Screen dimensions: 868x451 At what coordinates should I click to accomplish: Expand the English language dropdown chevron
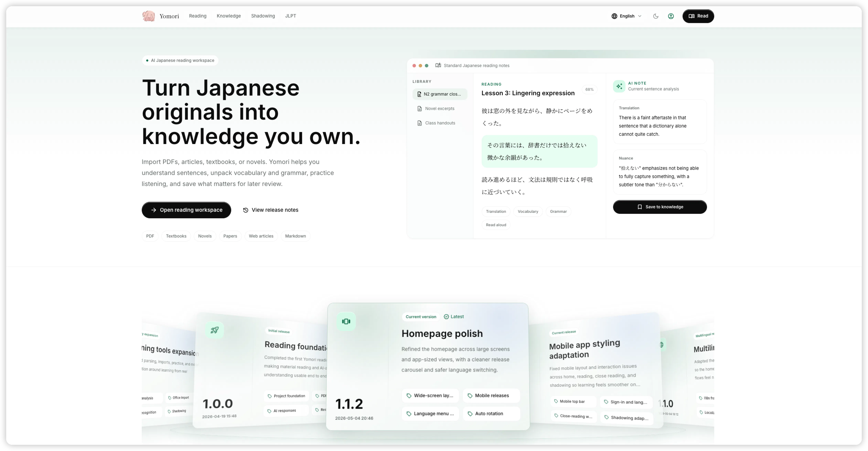point(640,16)
